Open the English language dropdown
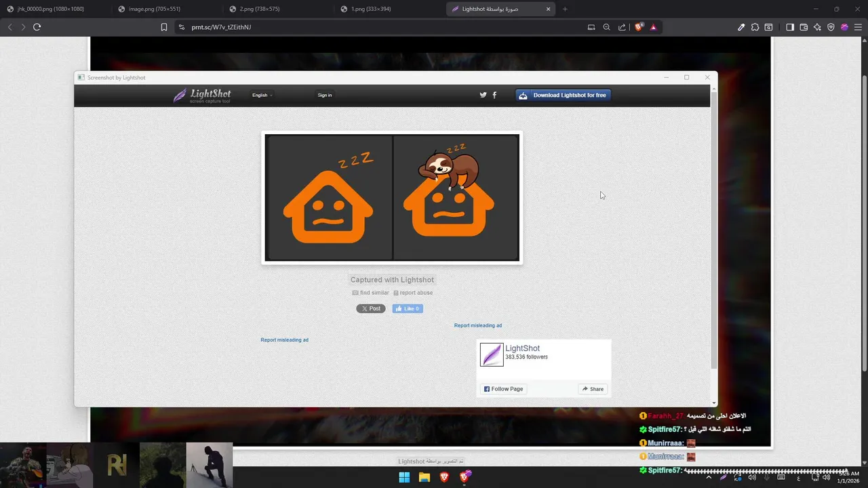 point(262,96)
